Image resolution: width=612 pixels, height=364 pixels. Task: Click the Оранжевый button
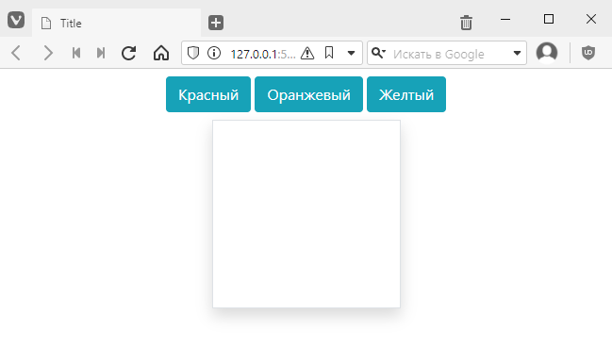(308, 94)
